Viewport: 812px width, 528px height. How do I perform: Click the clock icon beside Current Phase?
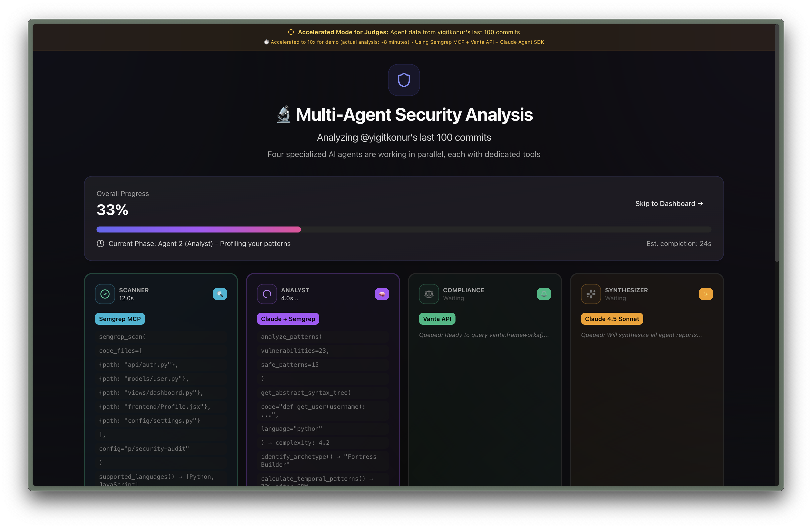pos(100,243)
